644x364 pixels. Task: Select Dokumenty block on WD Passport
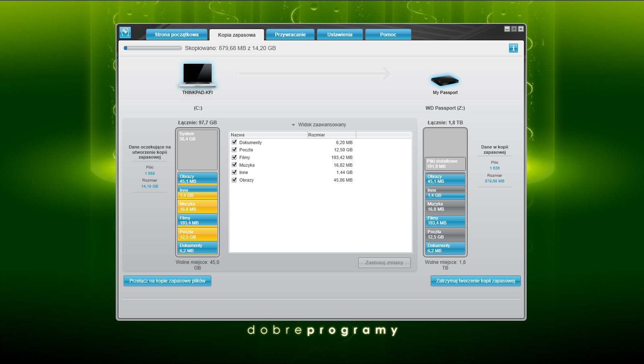pyautogui.click(x=445, y=248)
